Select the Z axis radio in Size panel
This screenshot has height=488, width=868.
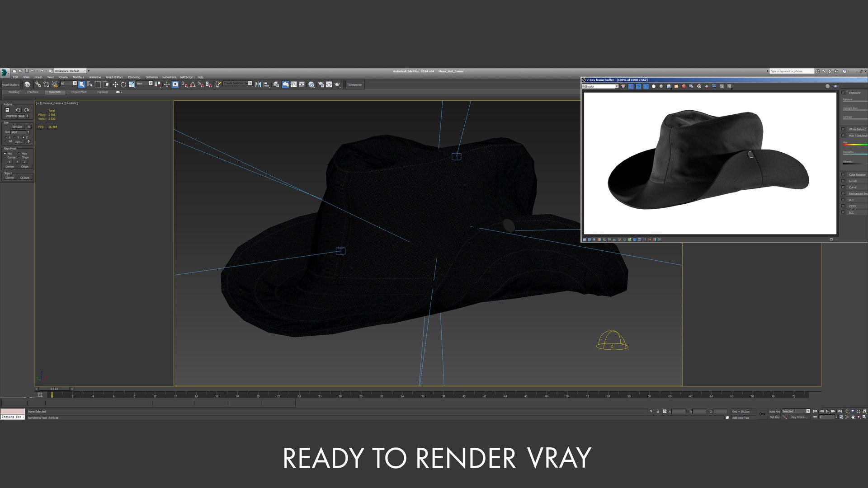point(23,137)
